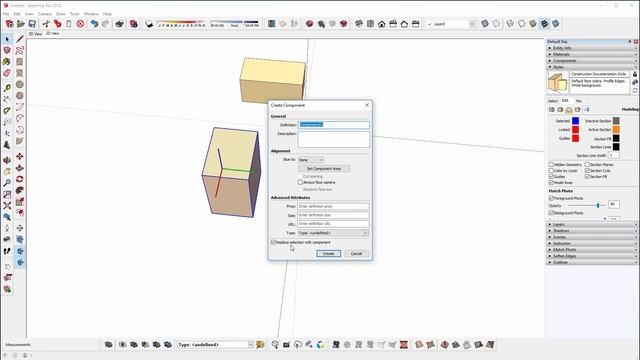Open the Camera menu
The width and height of the screenshot is (640, 360).
click(x=45, y=14)
